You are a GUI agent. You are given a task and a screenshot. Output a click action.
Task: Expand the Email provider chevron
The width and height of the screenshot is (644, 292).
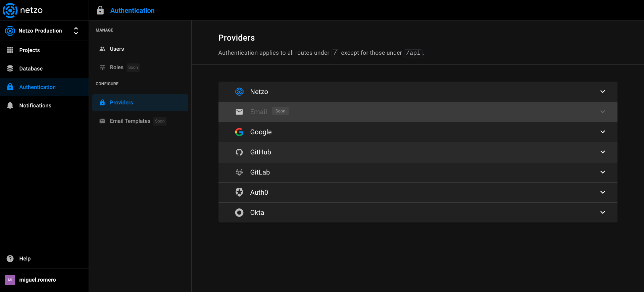pos(603,112)
